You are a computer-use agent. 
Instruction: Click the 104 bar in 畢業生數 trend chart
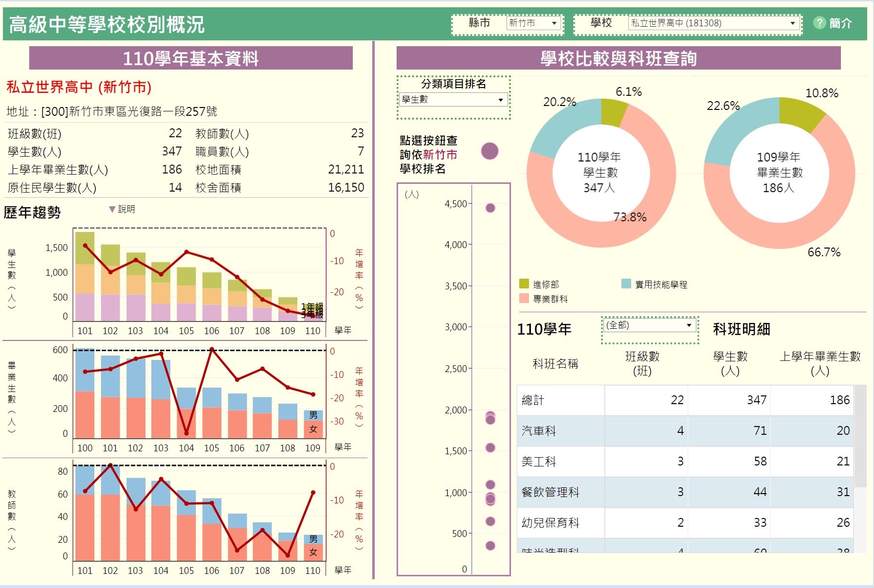click(186, 412)
